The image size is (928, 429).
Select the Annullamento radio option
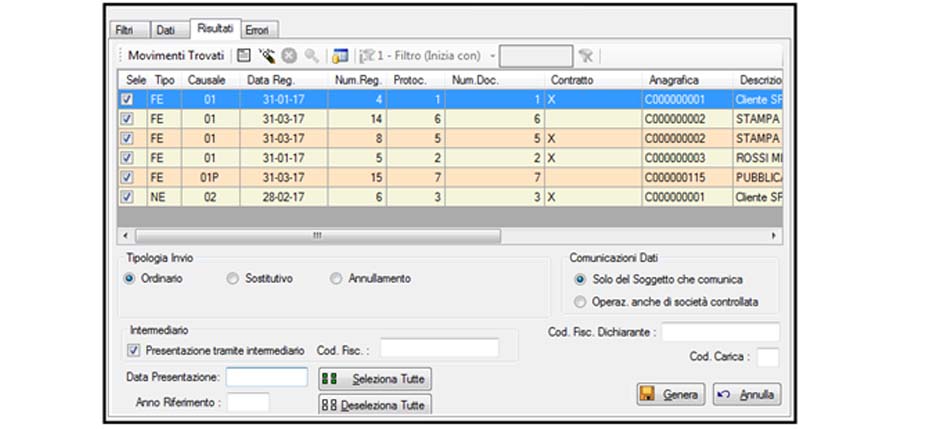(x=337, y=278)
